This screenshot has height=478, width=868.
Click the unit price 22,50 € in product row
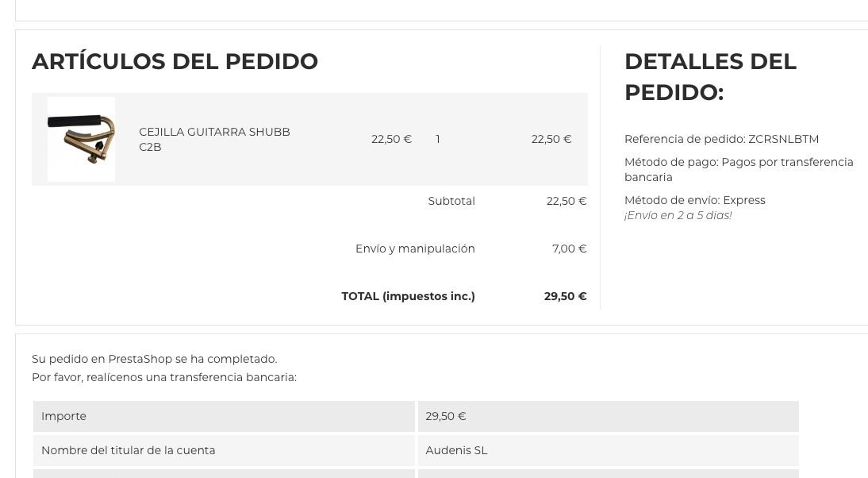tap(391, 139)
